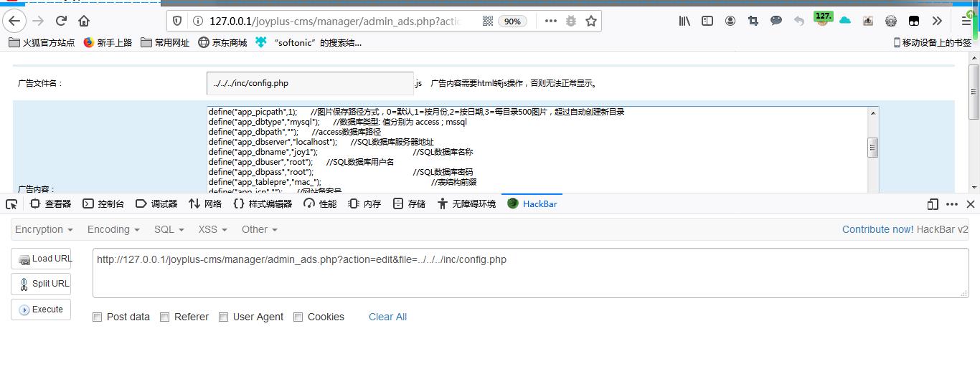Click the gray undo arrow toolbar icon
This screenshot has width=980, height=374.
tap(799, 21)
